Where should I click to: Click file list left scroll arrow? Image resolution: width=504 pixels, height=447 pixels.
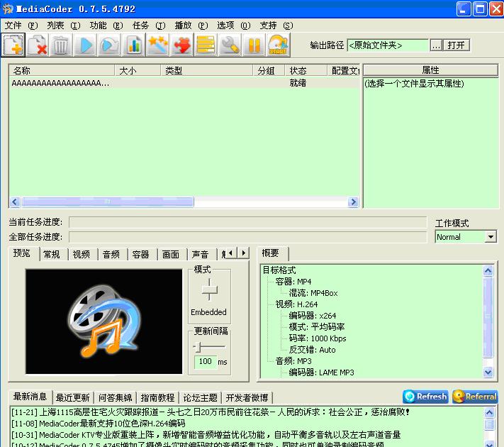click(14, 202)
